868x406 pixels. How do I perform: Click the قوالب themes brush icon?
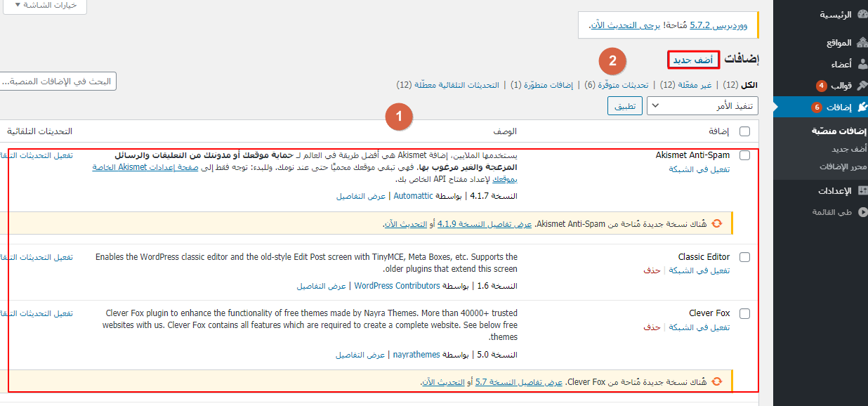pyautogui.click(x=862, y=86)
